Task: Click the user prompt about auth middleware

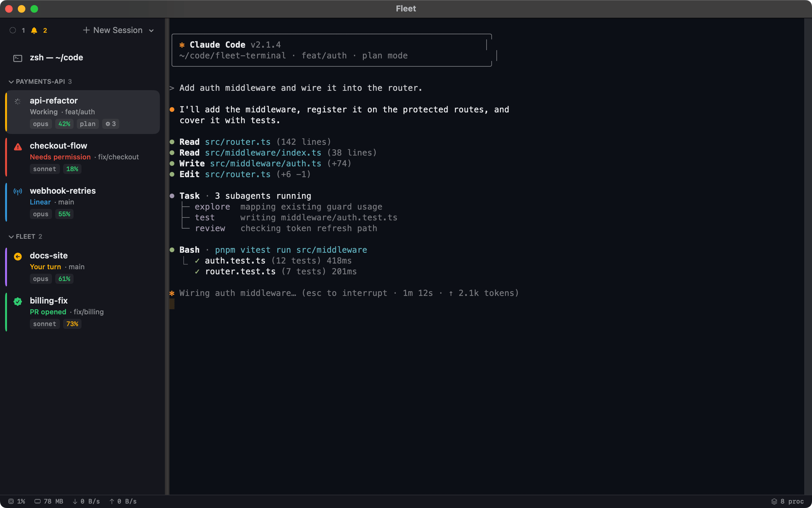Action: pos(301,88)
